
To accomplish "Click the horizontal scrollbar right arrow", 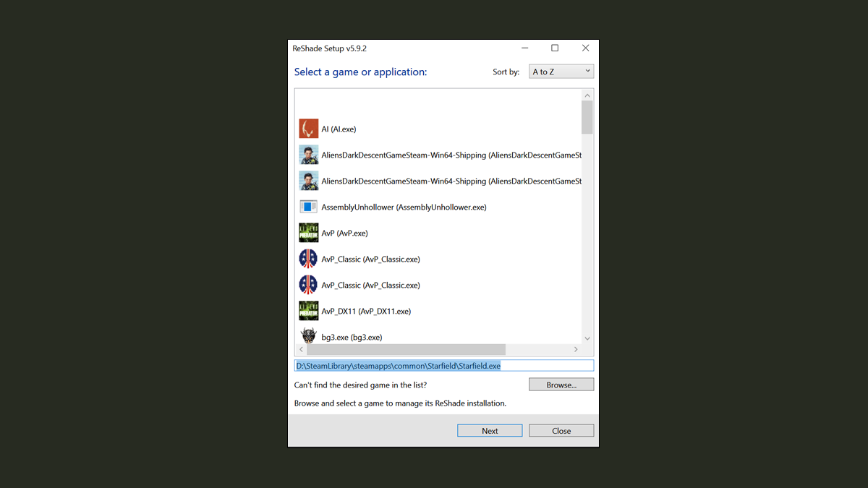I will 576,349.
